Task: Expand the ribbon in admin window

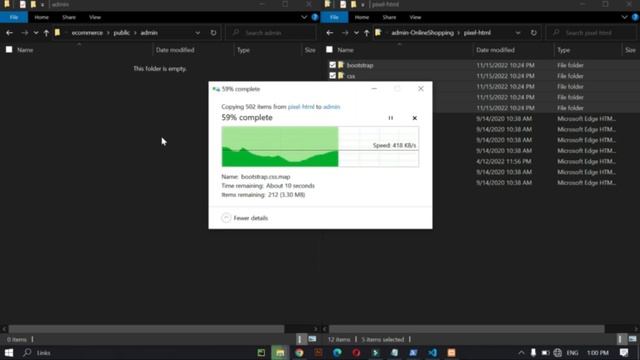Action: (x=304, y=17)
